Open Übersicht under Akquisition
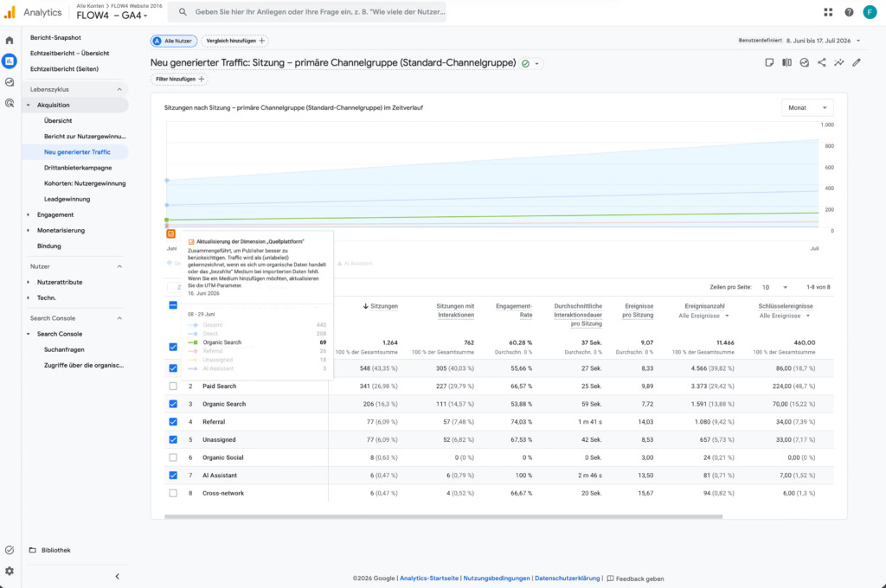Image resolution: width=886 pixels, height=588 pixels. coord(58,121)
